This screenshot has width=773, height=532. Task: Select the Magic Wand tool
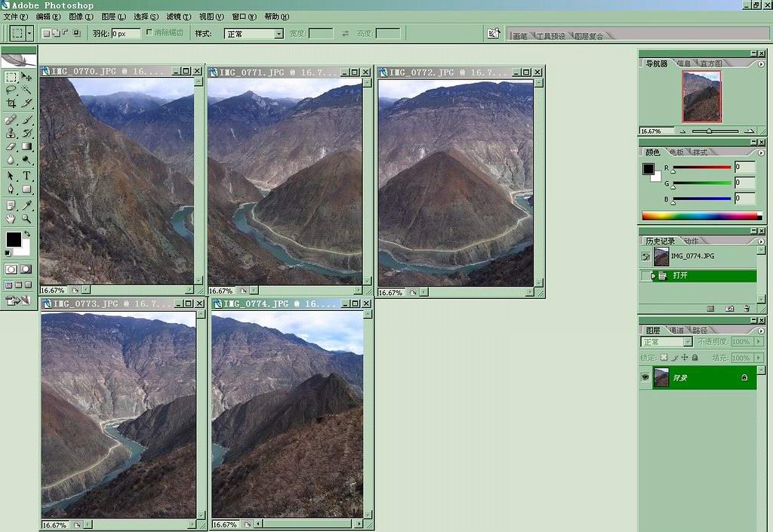27,90
